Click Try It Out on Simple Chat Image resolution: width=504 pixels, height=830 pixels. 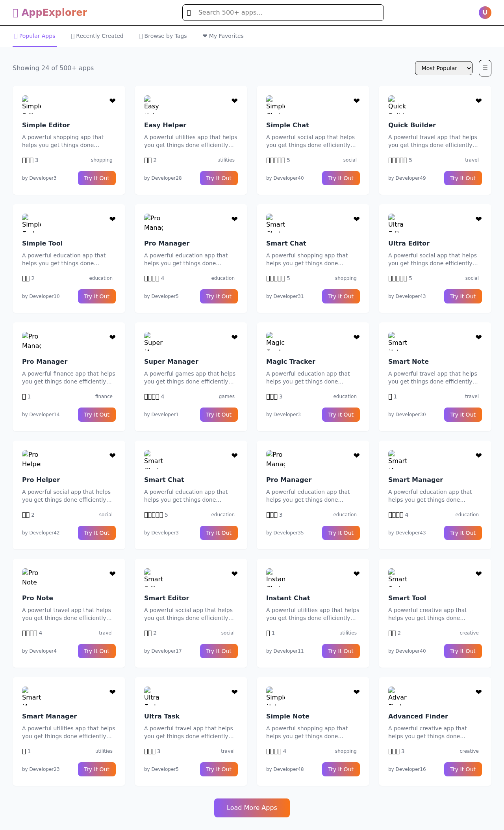[341, 178]
